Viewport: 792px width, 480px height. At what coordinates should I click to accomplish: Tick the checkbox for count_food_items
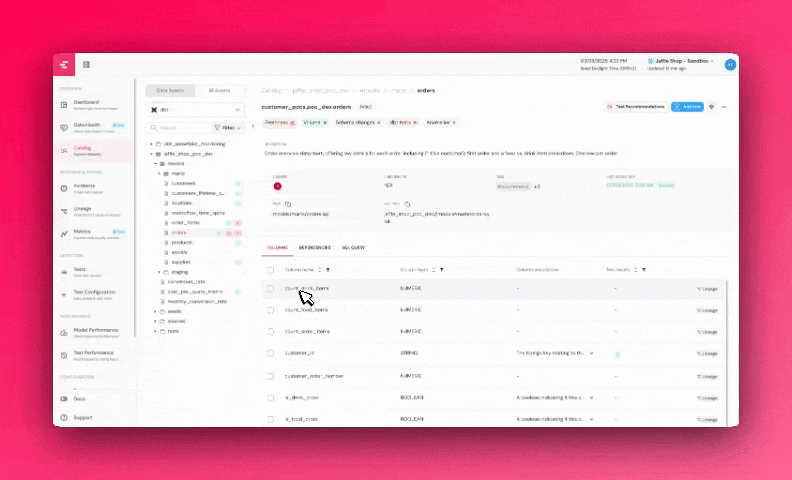(x=271, y=310)
